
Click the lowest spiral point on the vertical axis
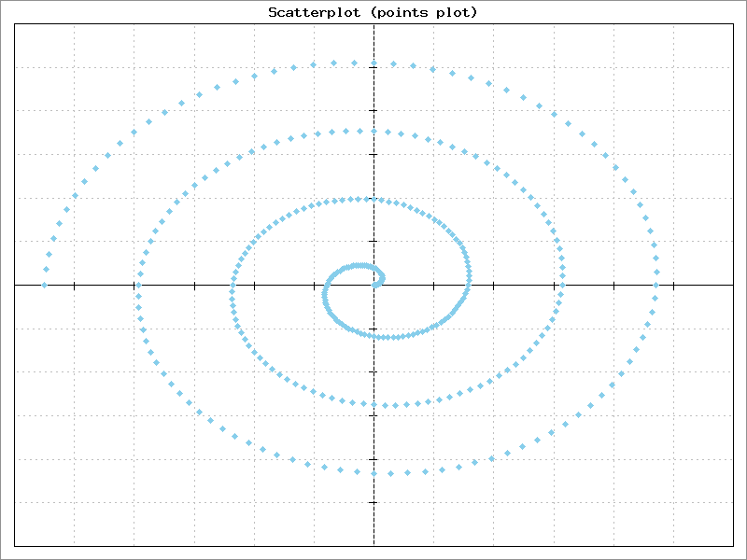point(374,473)
